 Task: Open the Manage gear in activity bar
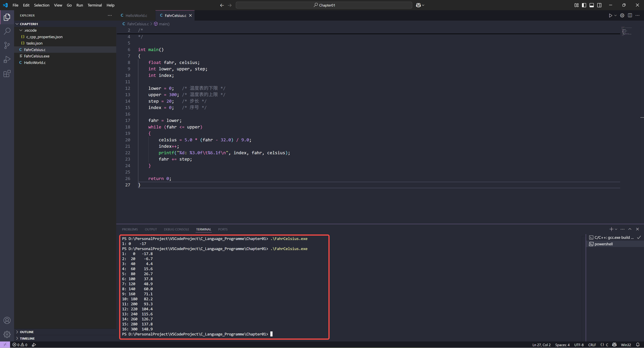pyautogui.click(x=7, y=334)
